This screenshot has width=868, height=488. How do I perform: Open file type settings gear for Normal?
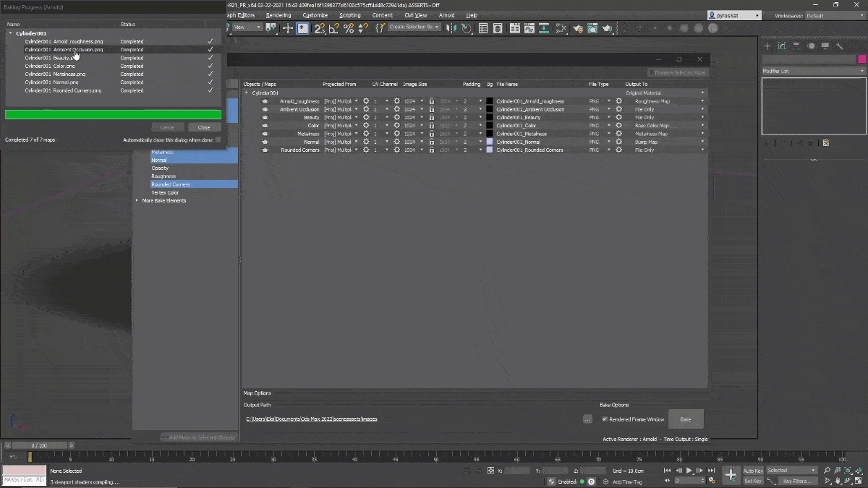click(619, 142)
